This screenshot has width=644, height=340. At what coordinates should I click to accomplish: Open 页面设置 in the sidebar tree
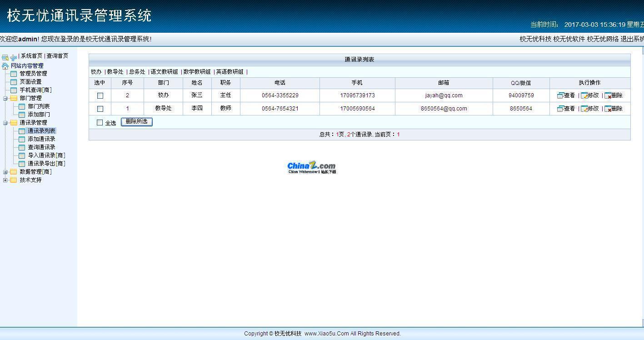[x=30, y=82]
